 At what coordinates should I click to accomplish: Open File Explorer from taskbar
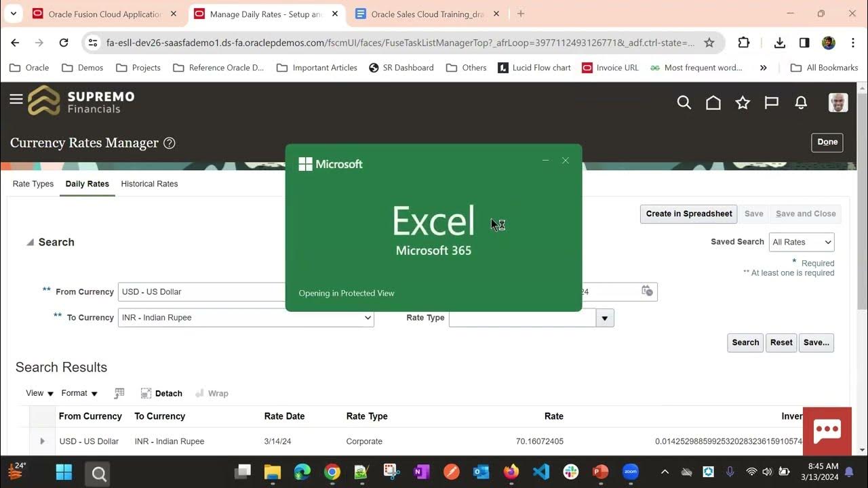pyautogui.click(x=272, y=472)
